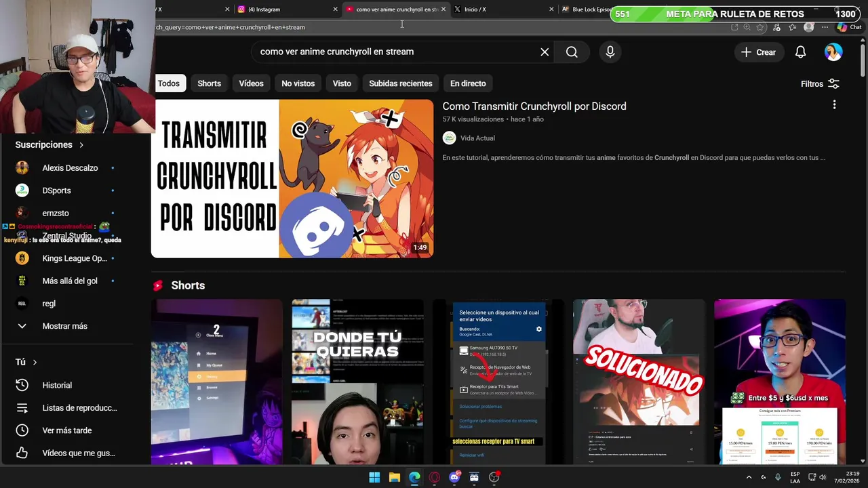Open video title Como Transmitir Crunchyroll por Discord
868x488 pixels.
pos(534,106)
